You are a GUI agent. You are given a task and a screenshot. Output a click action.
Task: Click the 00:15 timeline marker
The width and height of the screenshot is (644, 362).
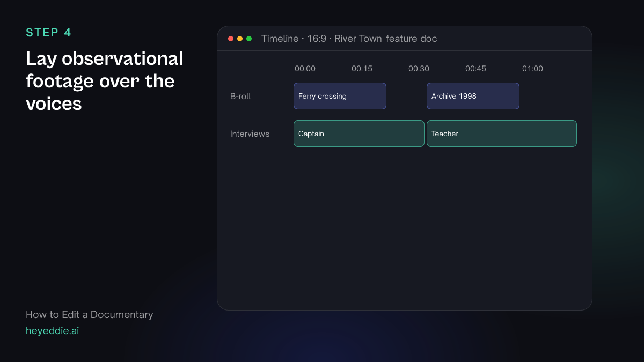pos(362,69)
